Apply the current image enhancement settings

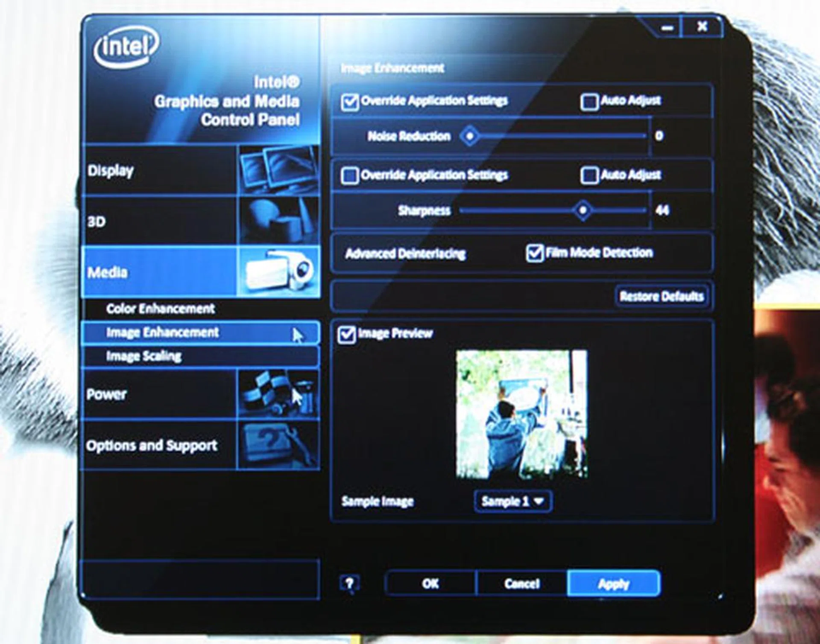(615, 583)
